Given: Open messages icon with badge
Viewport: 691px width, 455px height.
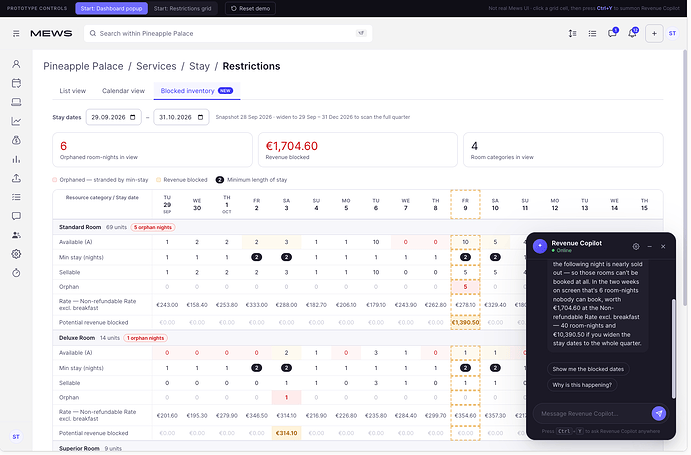Looking at the screenshot, I should [613, 33].
